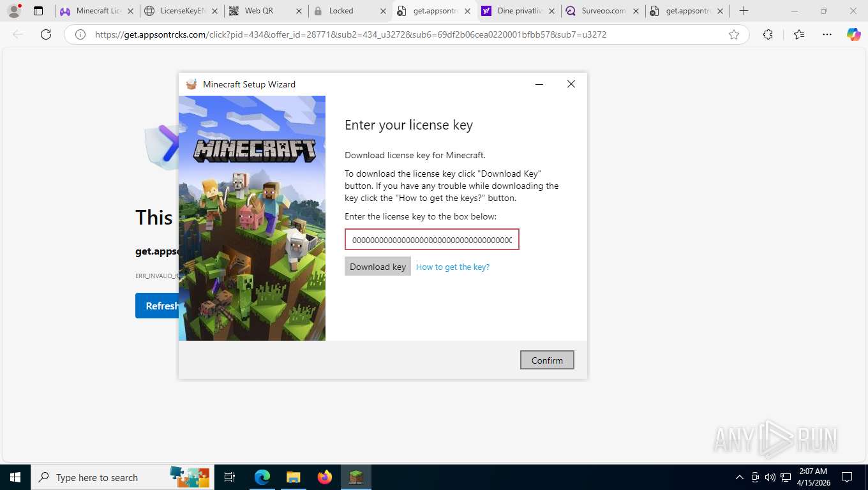
Task: Open Microsoft Edge from the taskbar
Action: click(262, 477)
